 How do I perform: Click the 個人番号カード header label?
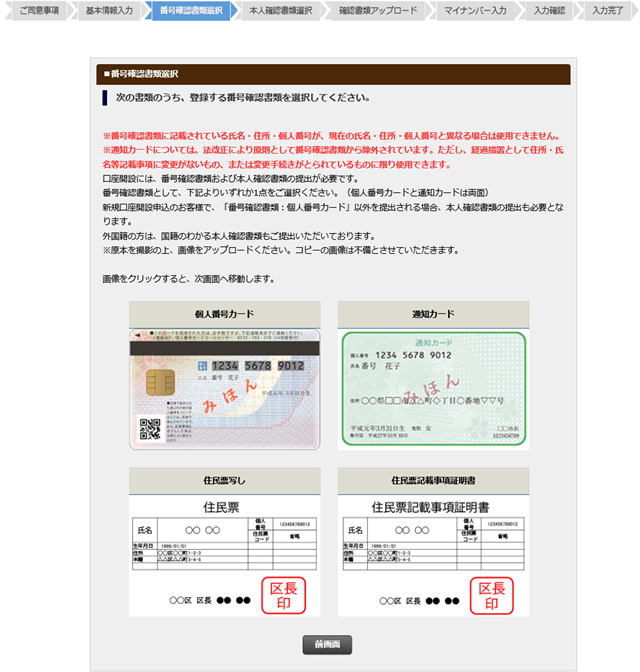point(224,314)
